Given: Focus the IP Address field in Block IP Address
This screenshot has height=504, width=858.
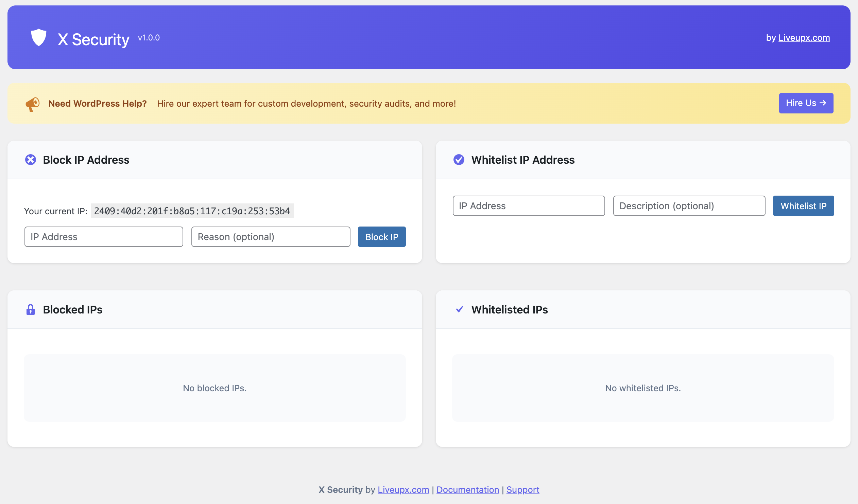Looking at the screenshot, I should pos(104,237).
